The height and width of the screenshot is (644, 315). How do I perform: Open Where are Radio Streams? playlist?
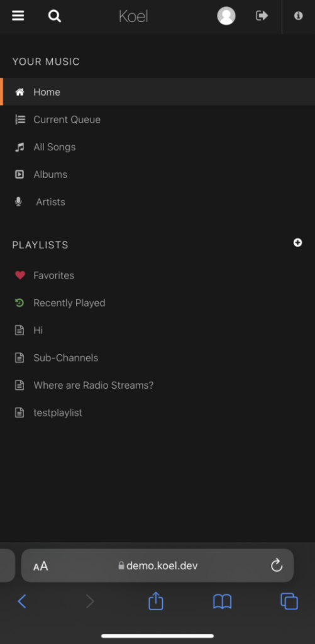tap(158, 386)
